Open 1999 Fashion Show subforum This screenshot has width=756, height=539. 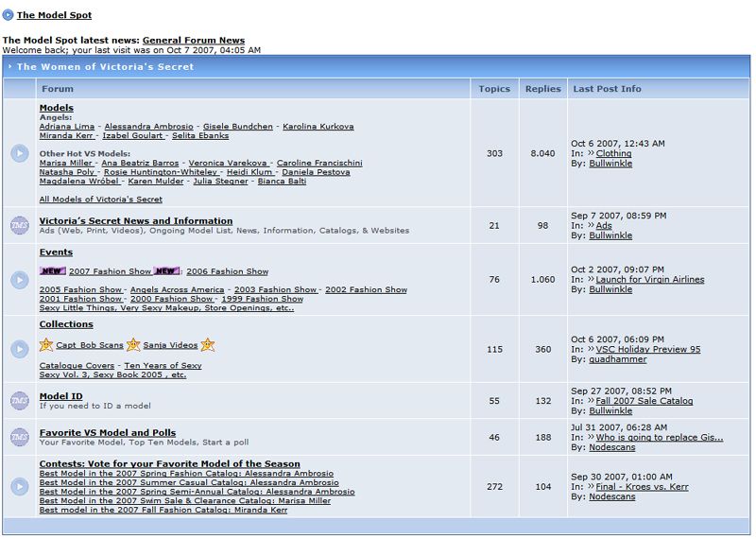pos(263,299)
